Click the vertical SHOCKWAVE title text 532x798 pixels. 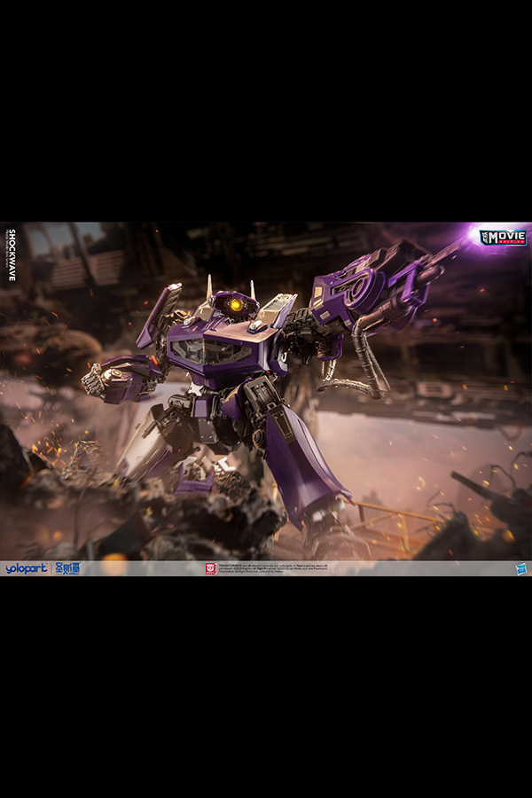click(12, 253)
